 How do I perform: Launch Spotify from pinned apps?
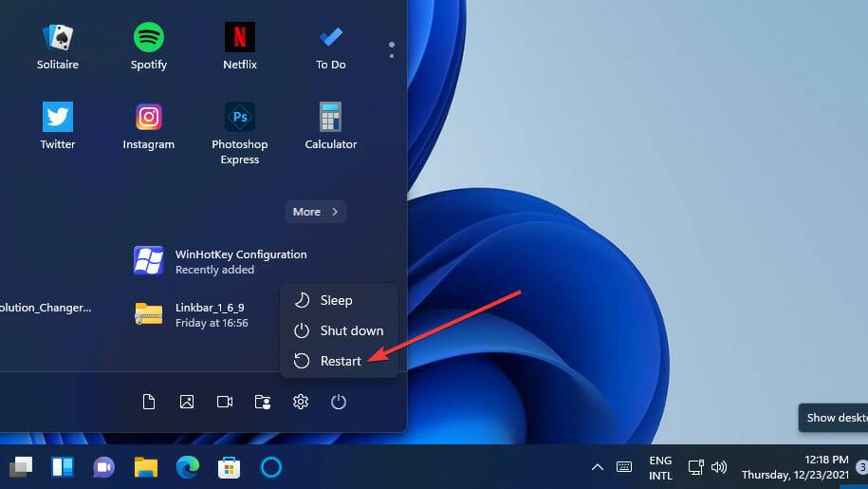[x=148, y=47]
